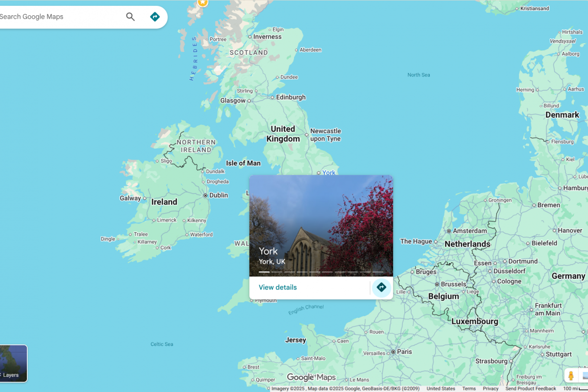The image size is (588, 392).
Task: Toggle satellite view via Layers thumbnail
Action: click(13, 363)
